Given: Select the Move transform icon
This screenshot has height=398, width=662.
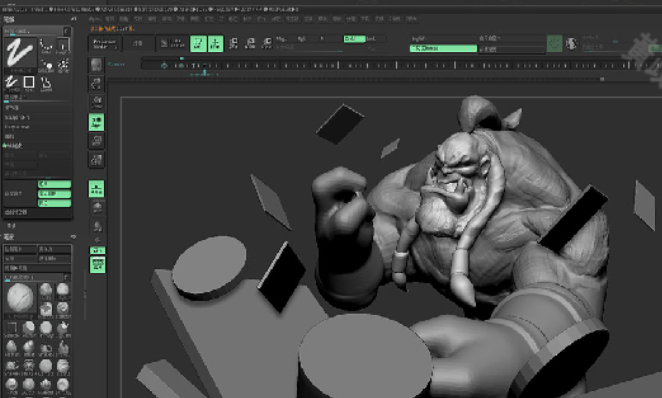Looking at the screenshot, I should coord(233,43).
